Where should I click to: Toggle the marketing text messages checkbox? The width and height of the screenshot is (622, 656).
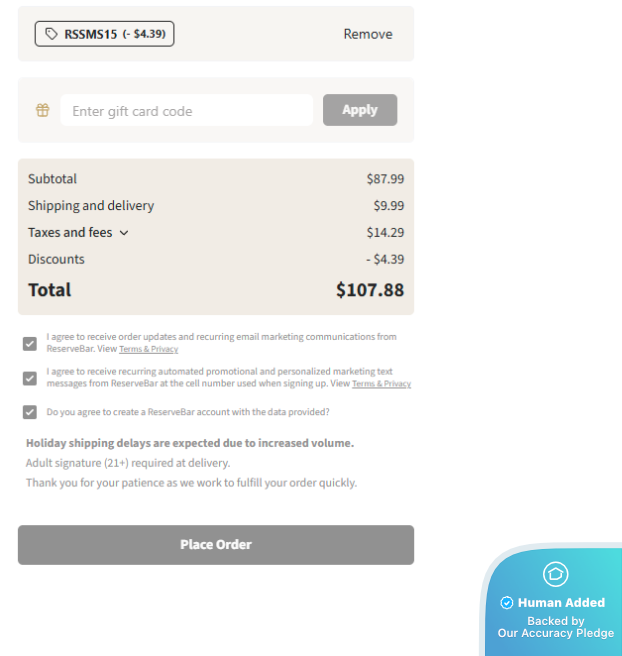[30, 378]
